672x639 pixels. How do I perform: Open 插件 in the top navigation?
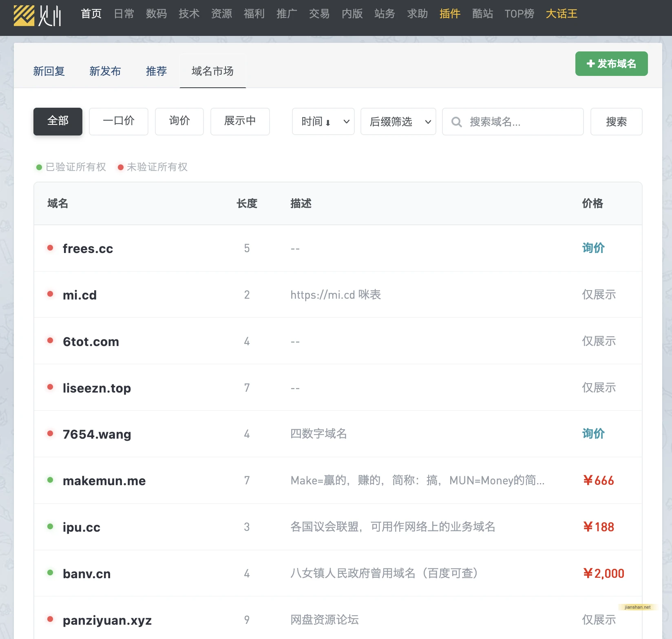tap(450, 14)
